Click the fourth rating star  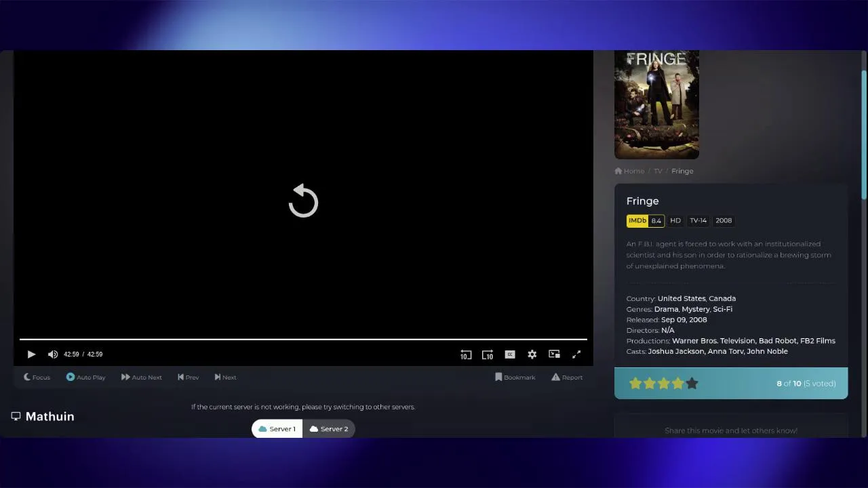[677, 384]
